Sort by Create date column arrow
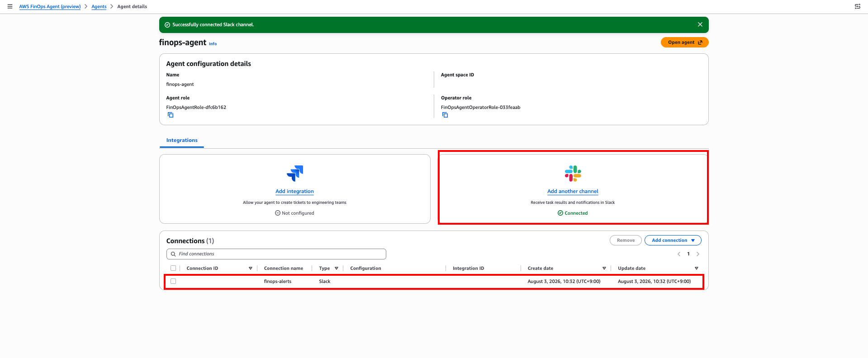This screenshot has width=868, height=358. pyautogui.click(x=604, y=268)
